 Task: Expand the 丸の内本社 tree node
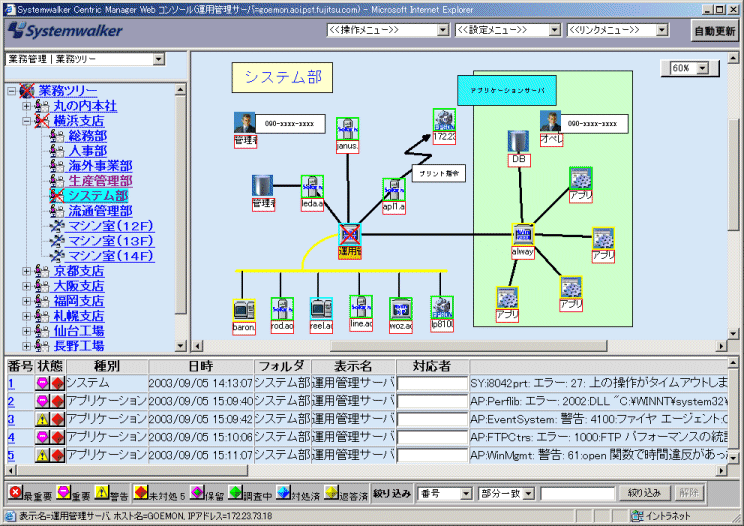point(27,106)
